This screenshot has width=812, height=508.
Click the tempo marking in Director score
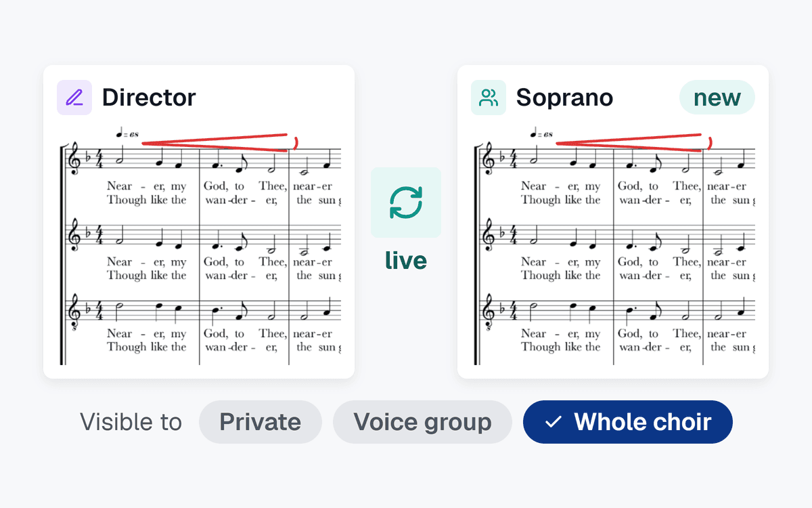pos(127,133)
